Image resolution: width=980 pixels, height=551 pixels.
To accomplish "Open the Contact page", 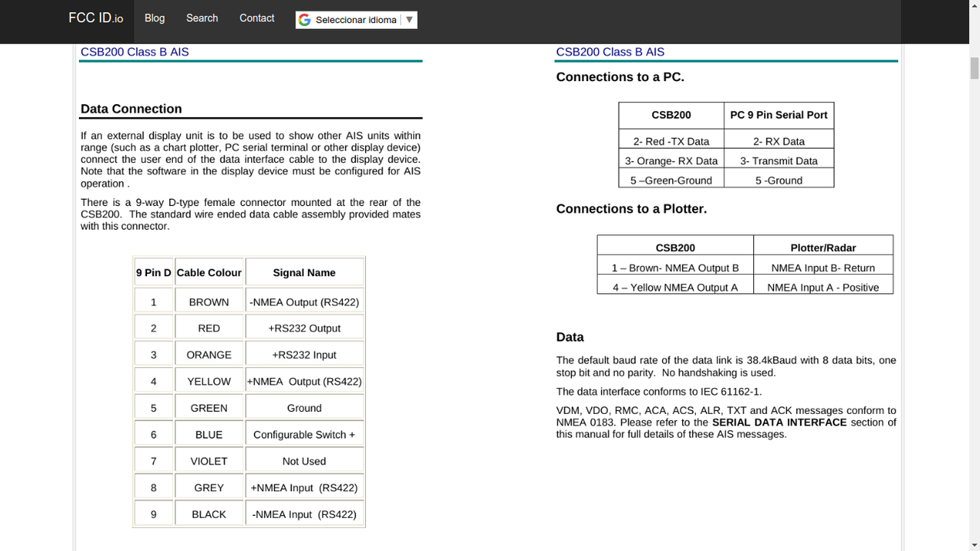I will point(256,18).
